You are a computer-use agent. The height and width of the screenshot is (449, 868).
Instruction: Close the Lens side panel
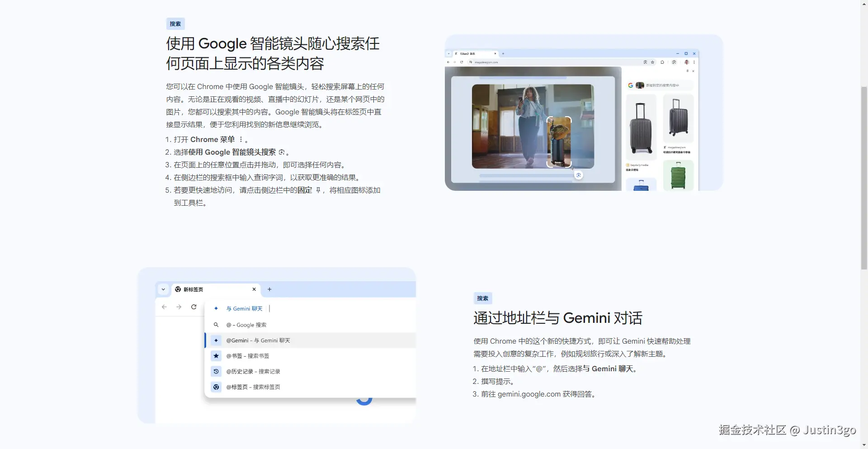693,71
